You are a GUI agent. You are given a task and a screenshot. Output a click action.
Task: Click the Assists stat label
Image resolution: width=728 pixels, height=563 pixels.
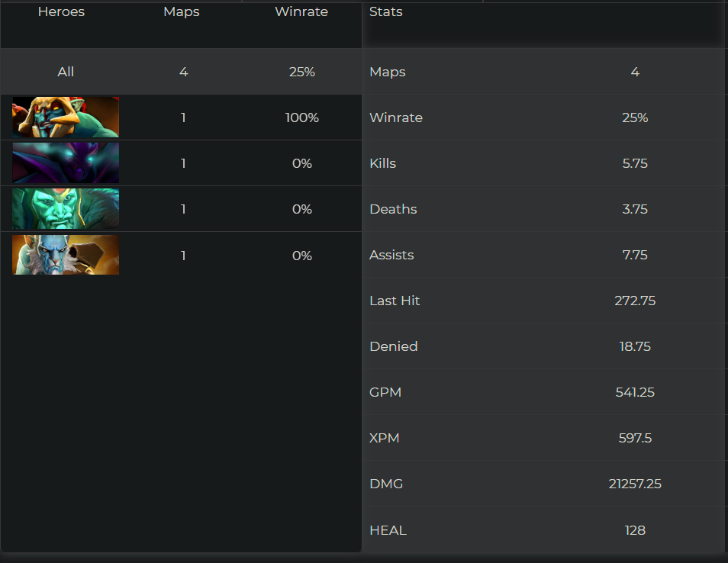[391, 255]
